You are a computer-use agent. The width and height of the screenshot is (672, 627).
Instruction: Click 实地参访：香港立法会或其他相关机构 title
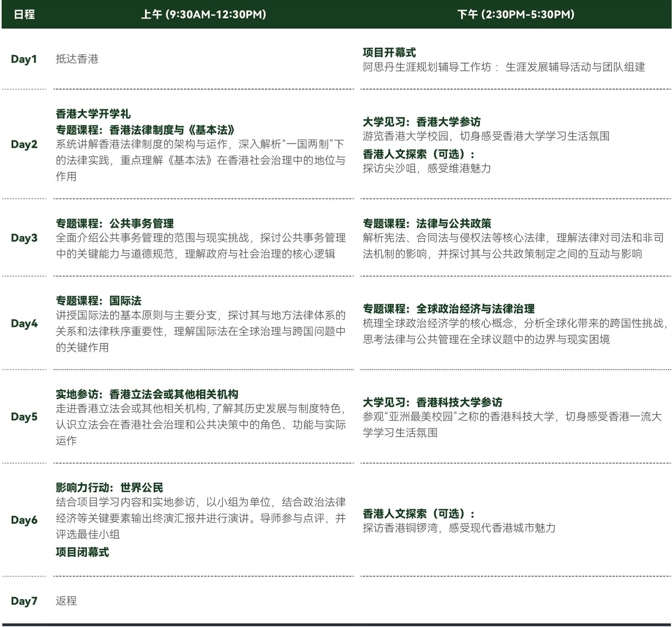click(x=147, y=394)
